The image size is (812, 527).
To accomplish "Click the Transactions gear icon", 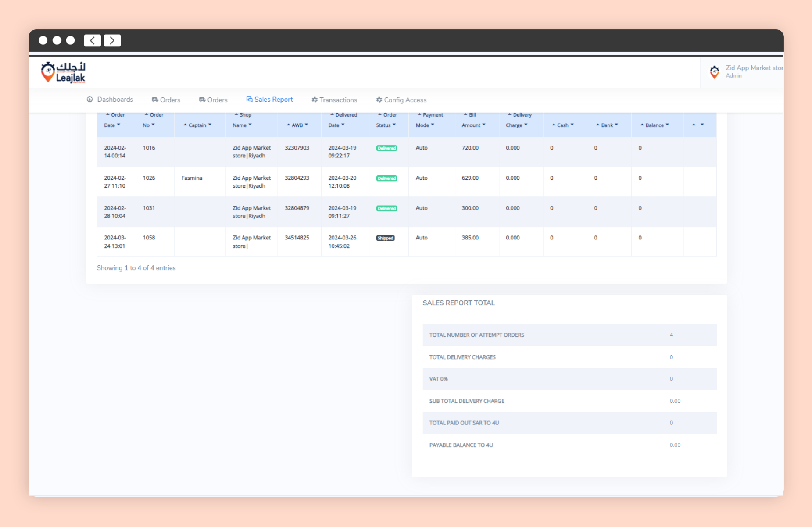I will [x=315, y=100].
